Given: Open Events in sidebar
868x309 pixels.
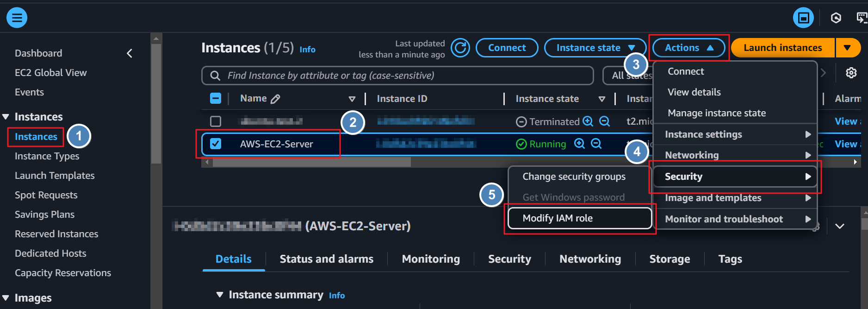Looking at the screenshot, I should pyautogui.click(x=29, y=92).
